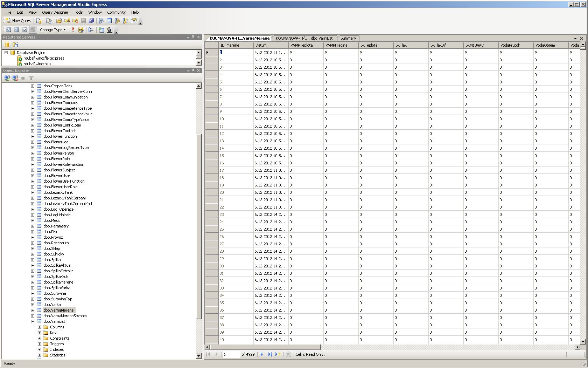Open the Registered Servers toolbar icon
Screen dimensions: 588x368
coord(101,21)
